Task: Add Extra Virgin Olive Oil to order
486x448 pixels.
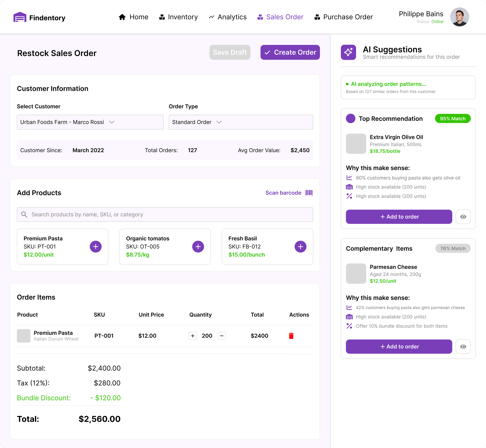Action: click(x=399, y=217)
